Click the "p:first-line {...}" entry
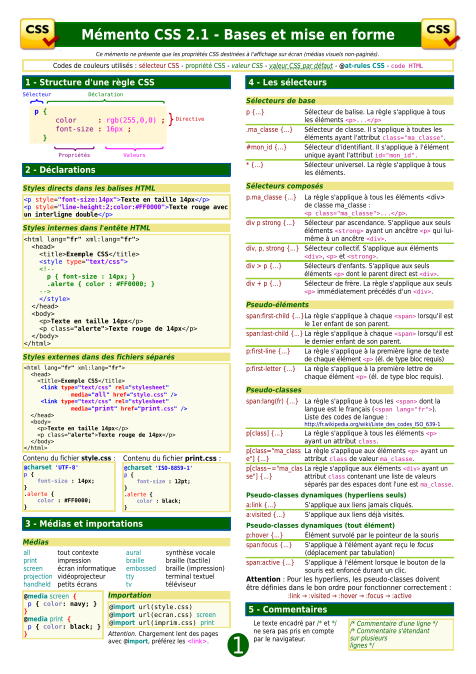 pyautogui.click(x=268, y=351)
